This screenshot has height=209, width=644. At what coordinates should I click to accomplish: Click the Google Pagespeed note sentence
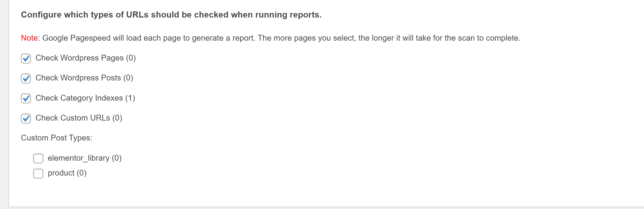point(271,38)
